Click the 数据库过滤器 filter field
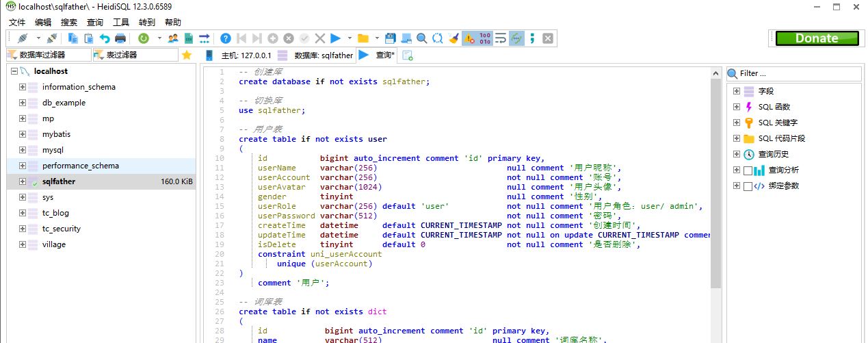Viewport: 868px width, 343px height. point(49,55)
